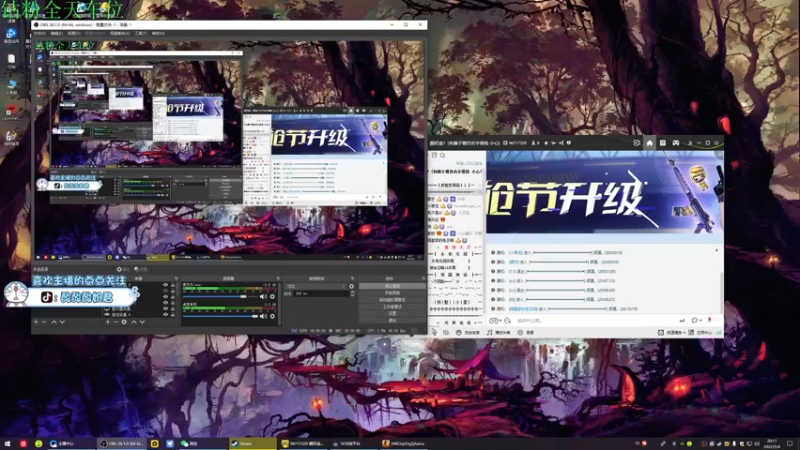800x450 pixels.
Task: Move selected source up in OBS
Action: (x=134, y=322)
